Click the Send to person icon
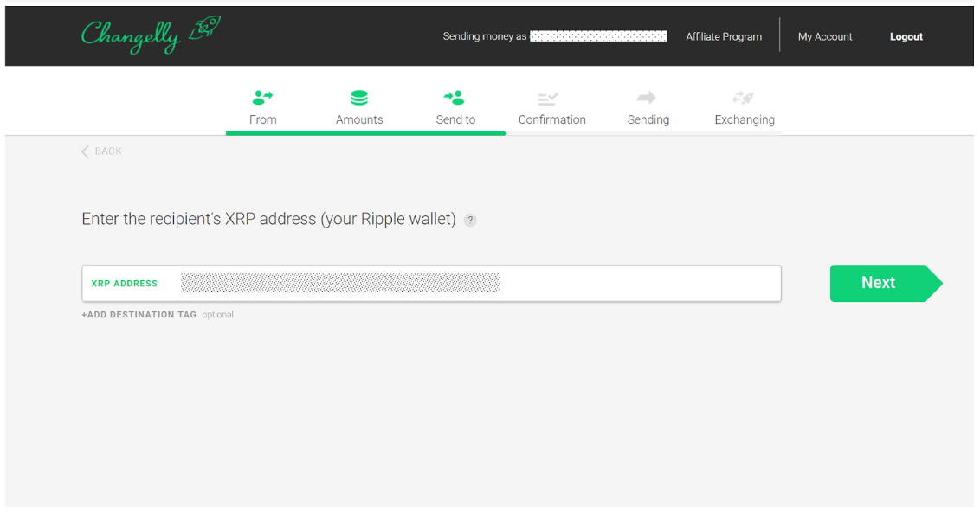This screenshot has height=513, width=980. point(455,98)
